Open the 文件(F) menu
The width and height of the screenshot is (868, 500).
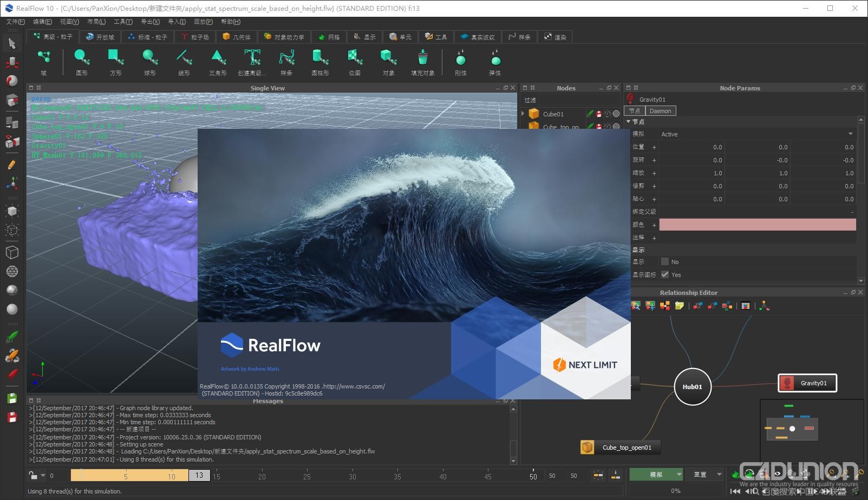[15, 22]
